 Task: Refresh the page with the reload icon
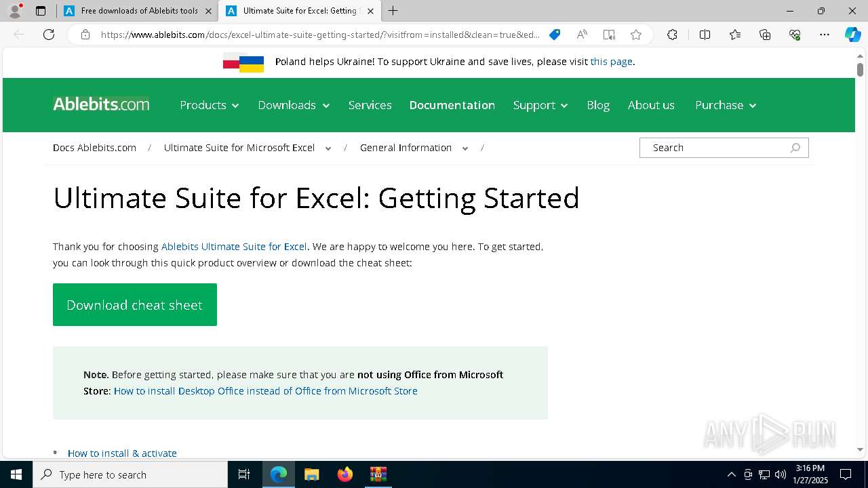49,35
